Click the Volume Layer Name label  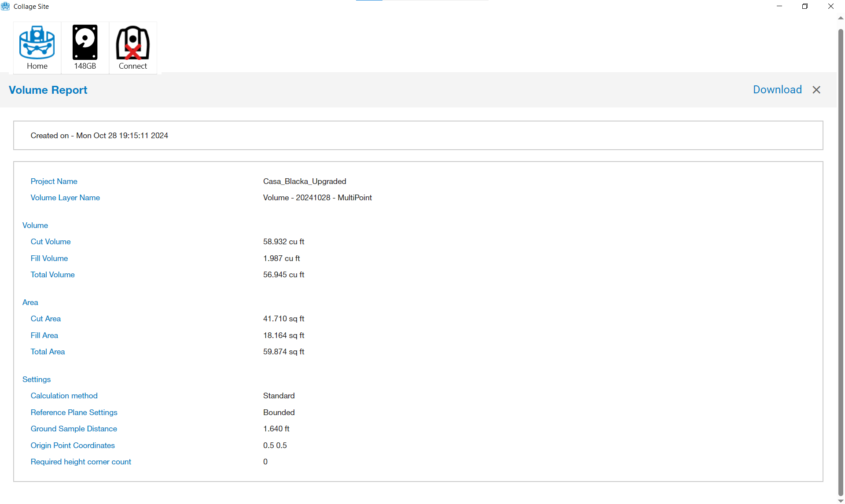point(65,198)
